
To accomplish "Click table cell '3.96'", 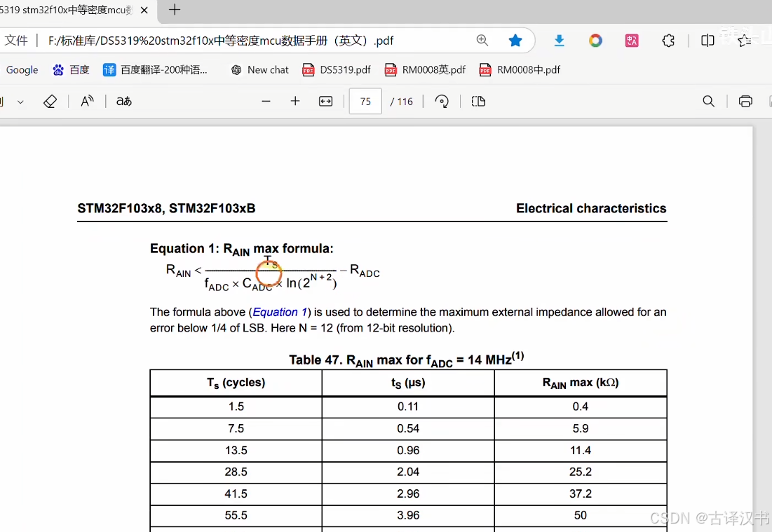I will point(408,515).
